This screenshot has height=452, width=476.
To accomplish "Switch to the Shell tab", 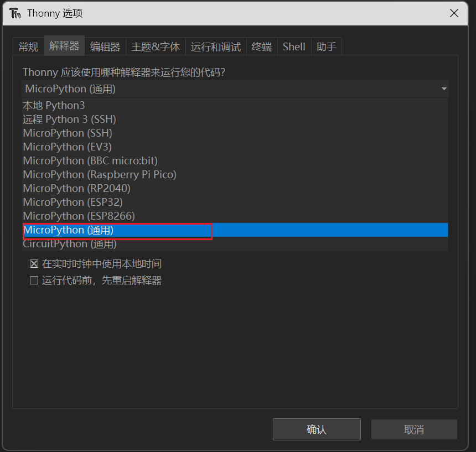I will point(294,46).
